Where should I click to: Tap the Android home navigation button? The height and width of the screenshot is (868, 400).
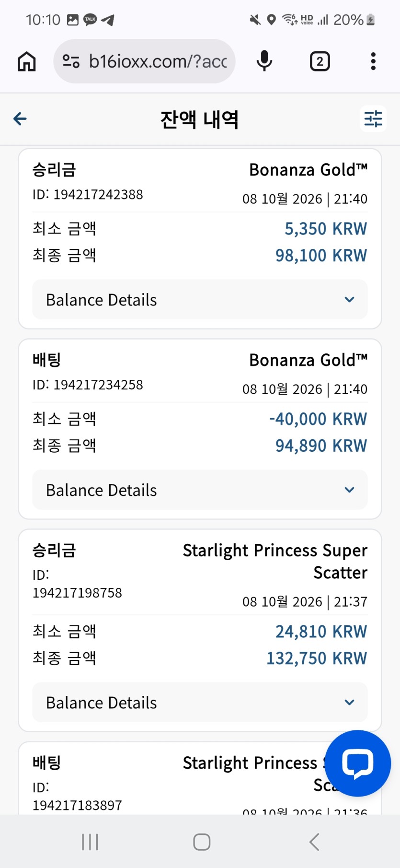pos(202,842)
